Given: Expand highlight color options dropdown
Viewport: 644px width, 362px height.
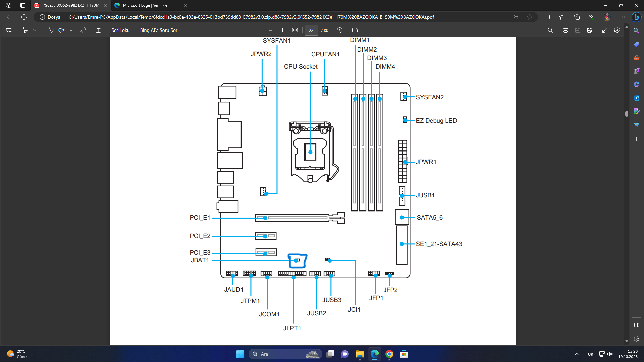Looking at the screenshot, I should [x=35, y=30].
